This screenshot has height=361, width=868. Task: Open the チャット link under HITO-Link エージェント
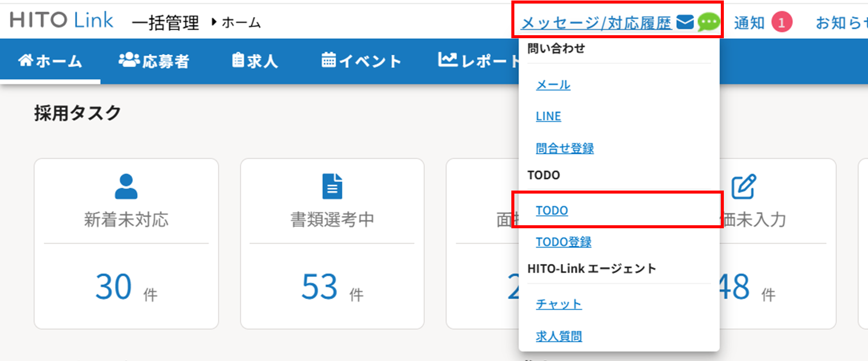pyautogui.click(x=559, y=304)
